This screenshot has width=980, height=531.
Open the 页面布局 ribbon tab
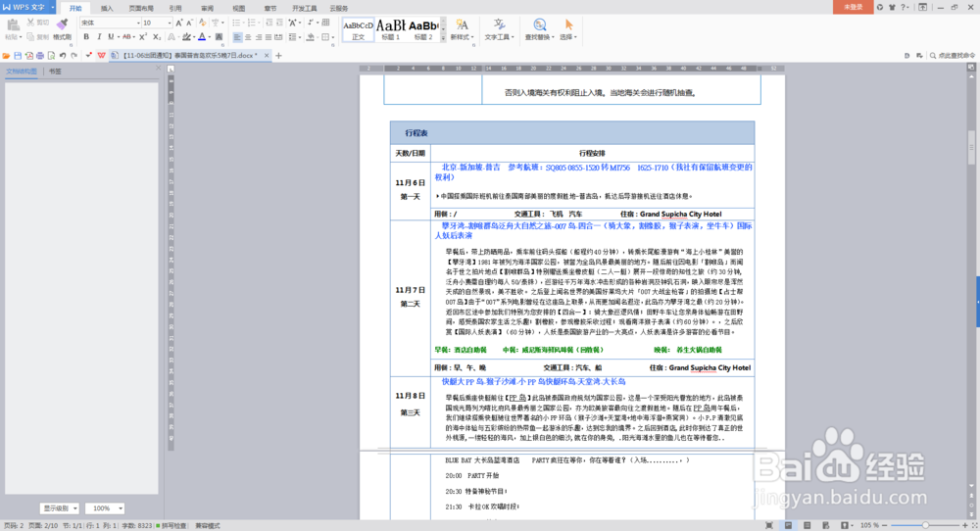141,8
